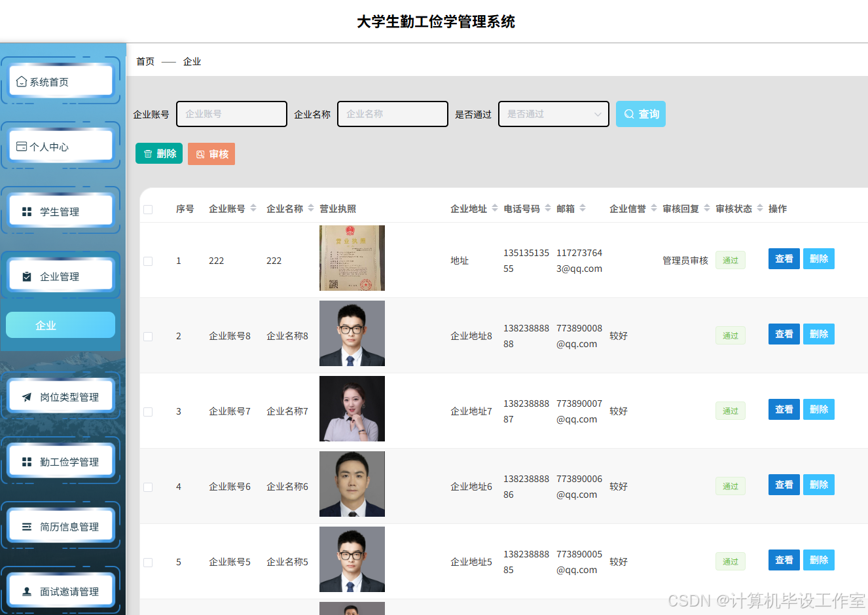Viewport: 868px width, 615px height.
Task: Click 查看 for 企业账号6
Action: tap(784, 485)
